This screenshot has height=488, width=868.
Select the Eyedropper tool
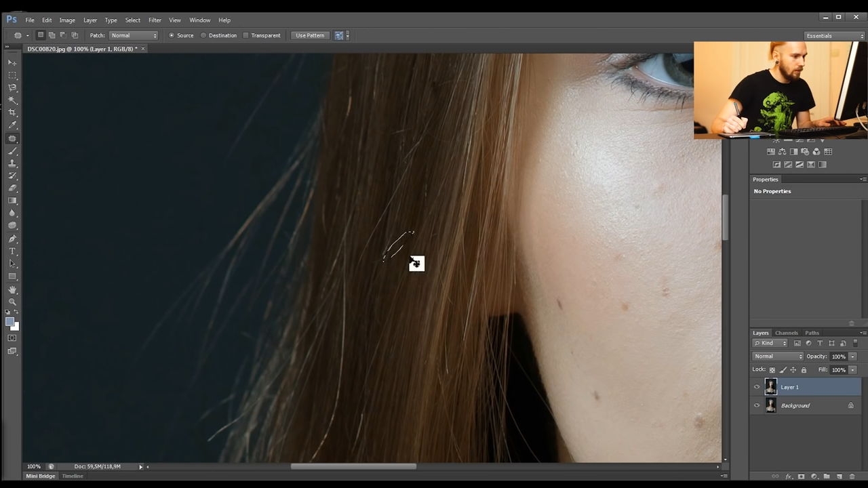pyautogui.click(x=12, y=125)
